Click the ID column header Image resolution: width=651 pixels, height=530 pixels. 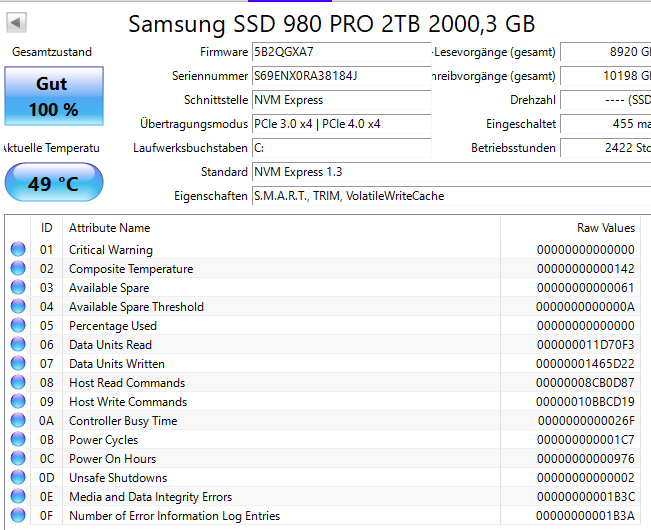[46, 228]
